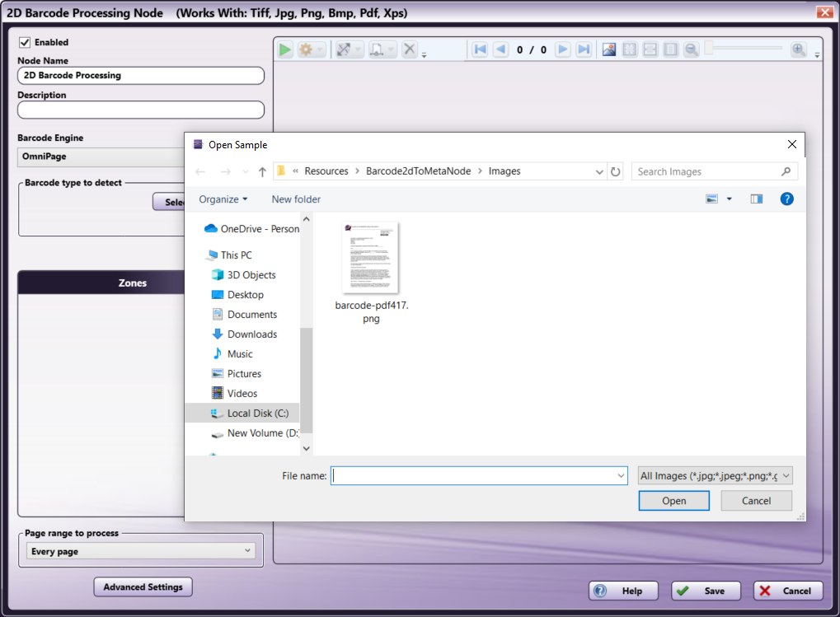The width and height of the screenshot is (840, 617).
Task: Select Downloads in navigation pane
Action: tap(244, 334)
